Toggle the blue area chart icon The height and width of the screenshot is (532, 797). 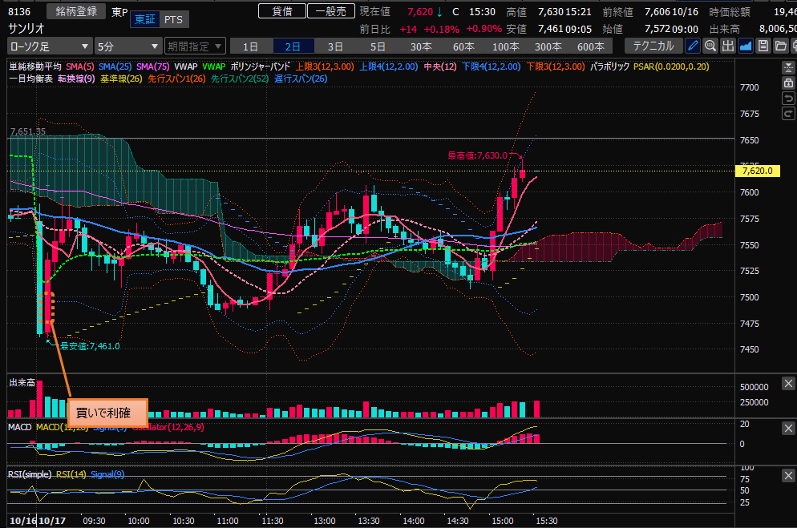point(746,46)
